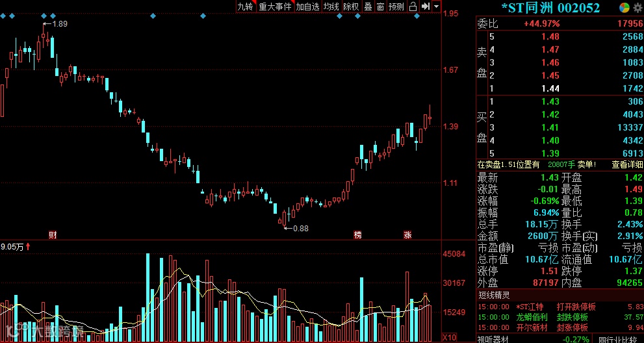This screenshot has height=343, width=644.
Task: Click the 涨 marker on the chart bottom
Action: (407, 235)
